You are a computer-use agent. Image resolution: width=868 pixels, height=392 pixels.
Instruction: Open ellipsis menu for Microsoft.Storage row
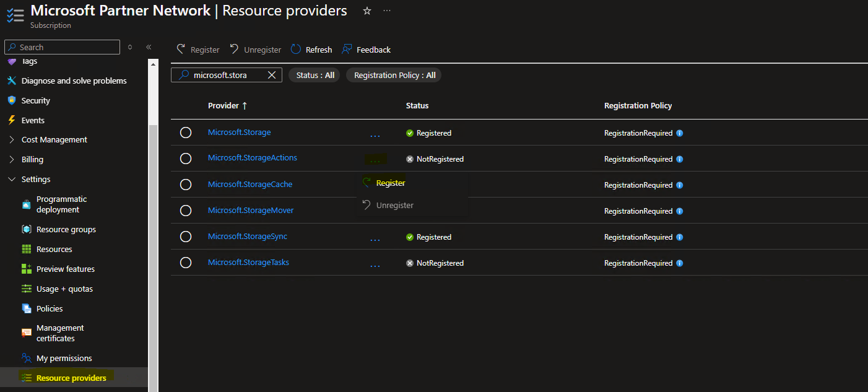tap(375, 134)
